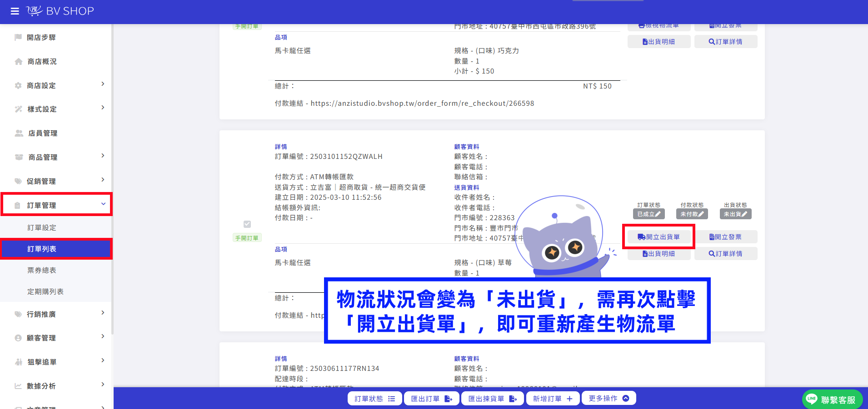Viewport: 868px width, 409px height.
Task: Open LINE 聯繫客服 chat button
Action: [x=832, y=399]
